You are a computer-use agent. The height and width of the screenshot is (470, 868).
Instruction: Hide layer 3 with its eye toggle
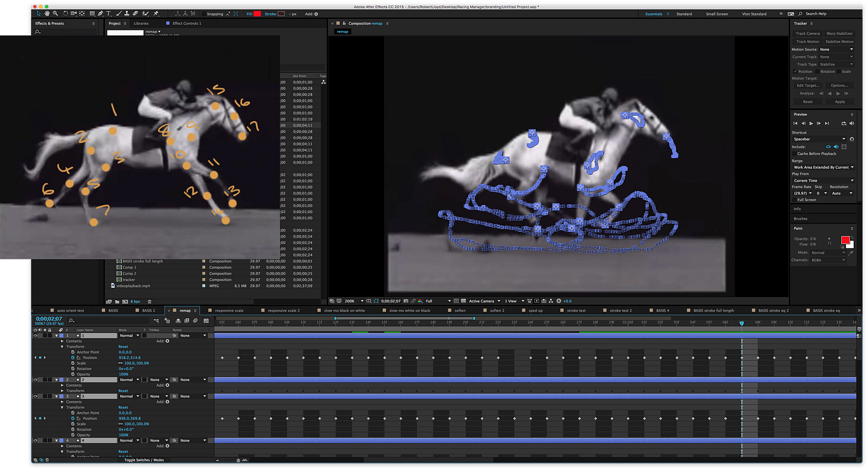tap(36, 396)
